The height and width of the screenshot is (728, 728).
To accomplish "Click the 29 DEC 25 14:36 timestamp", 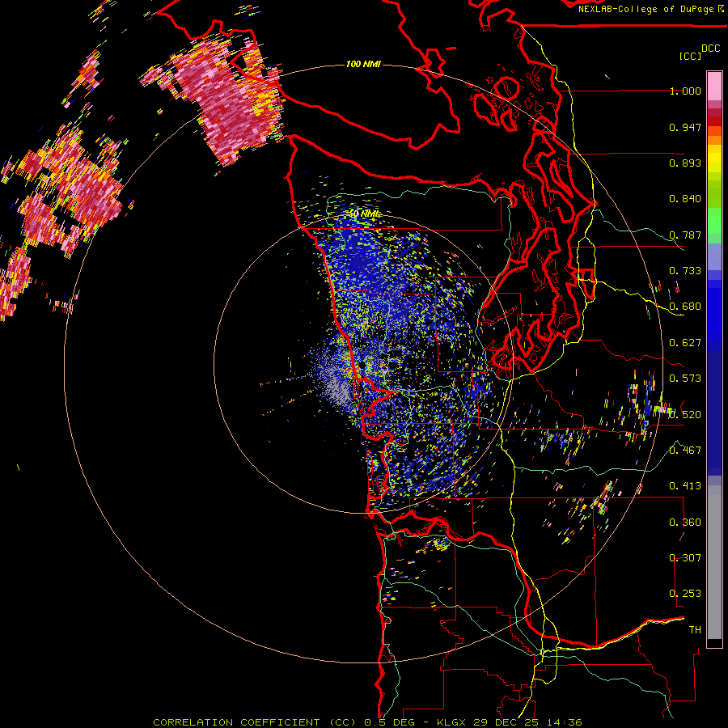I will 527,722.
